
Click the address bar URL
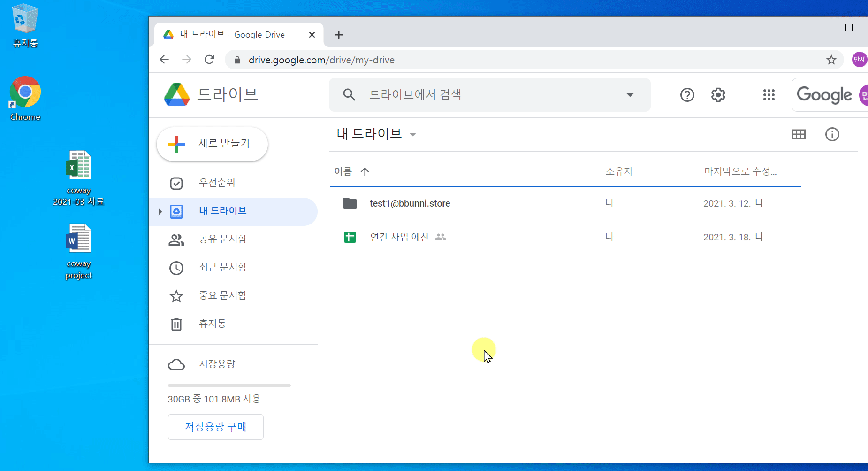pos(321,60)
